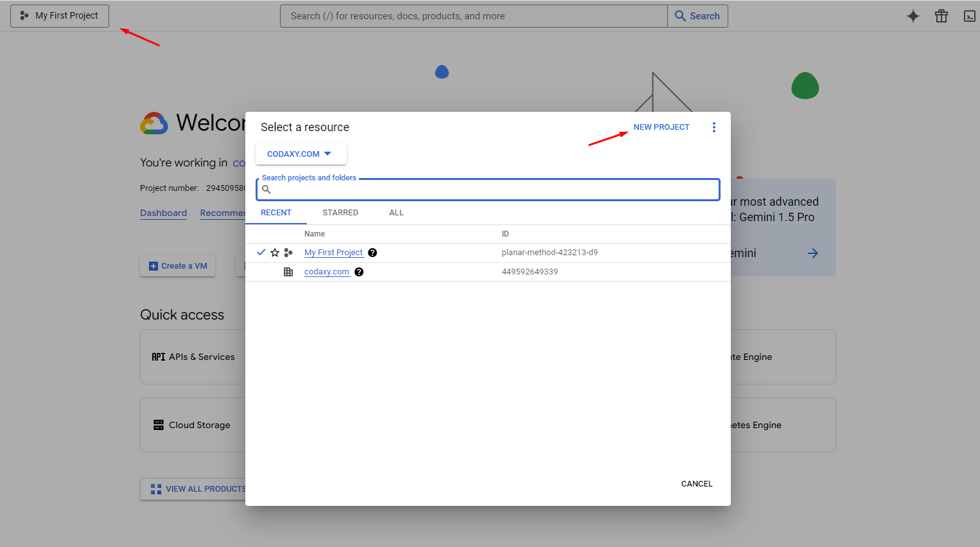The width and height of the screenshot is (980, 547).
Task: Open the top-left My First Project selector
Action: click(x=59, y=15)
